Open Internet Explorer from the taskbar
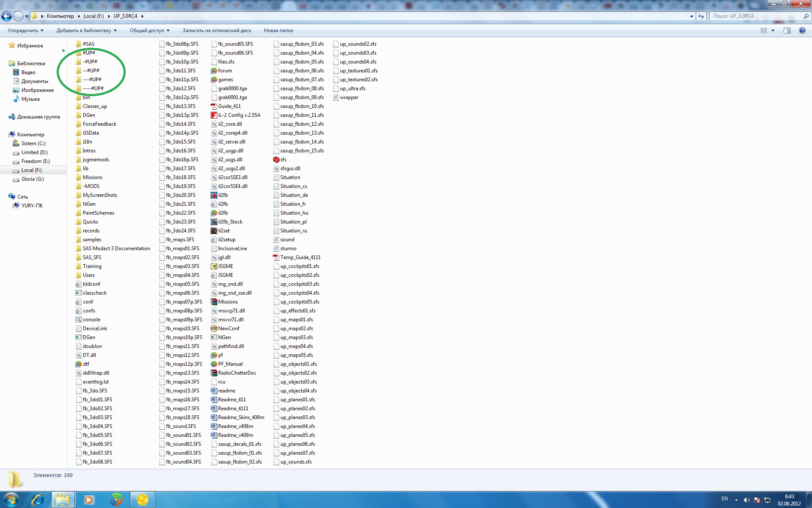This screenshot has height=508, width=812. (38, 500)
